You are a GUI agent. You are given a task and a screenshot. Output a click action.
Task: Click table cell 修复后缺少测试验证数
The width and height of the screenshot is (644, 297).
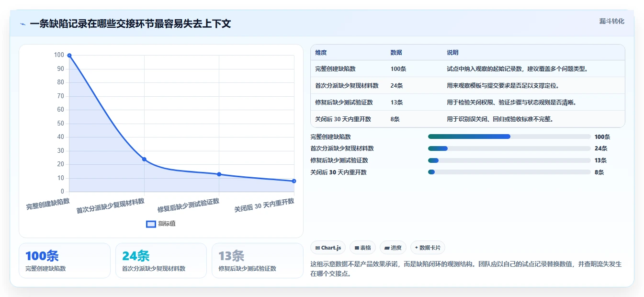click(344, 103)
